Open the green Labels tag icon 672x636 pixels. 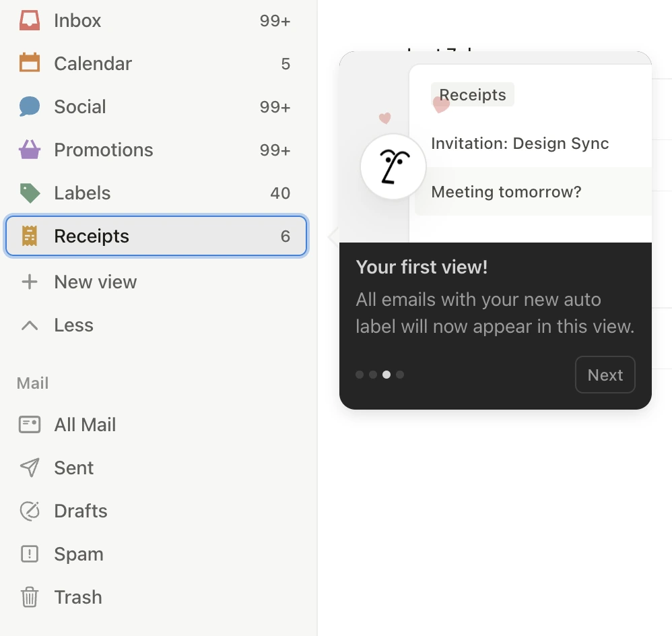(x=30, y=193)
